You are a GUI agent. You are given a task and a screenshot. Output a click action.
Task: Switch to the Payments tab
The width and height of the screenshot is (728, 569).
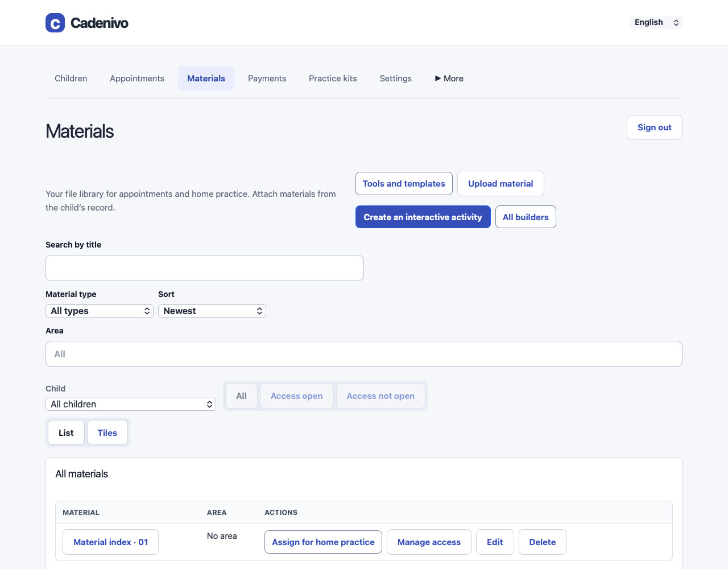click(267, 79)
